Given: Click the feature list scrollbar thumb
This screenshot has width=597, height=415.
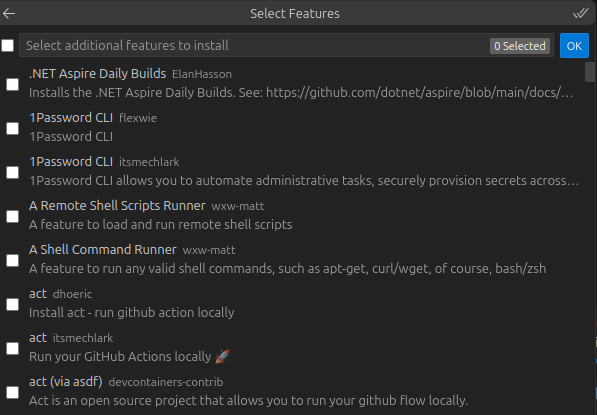Looking at the screenshot, I should (x=590, y=72).
